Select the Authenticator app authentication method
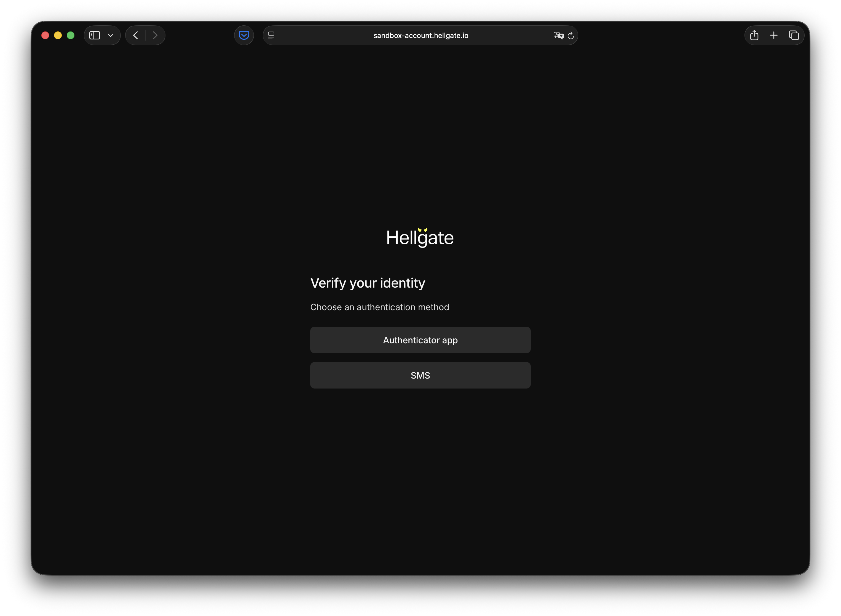The image size is (841, 616). 420,340
